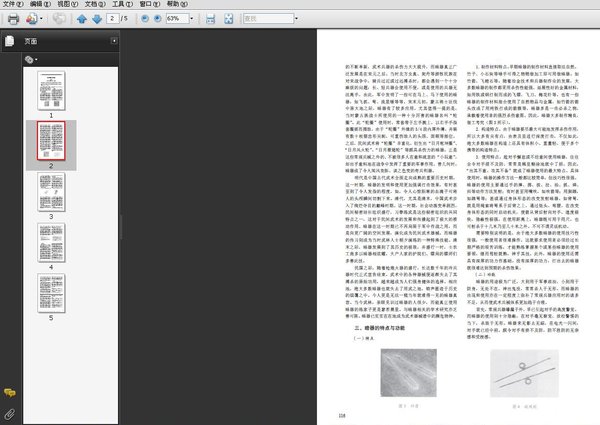Open the 帮助 menu
The width and height of the screenshot is (600, 425).
[177, 4]
